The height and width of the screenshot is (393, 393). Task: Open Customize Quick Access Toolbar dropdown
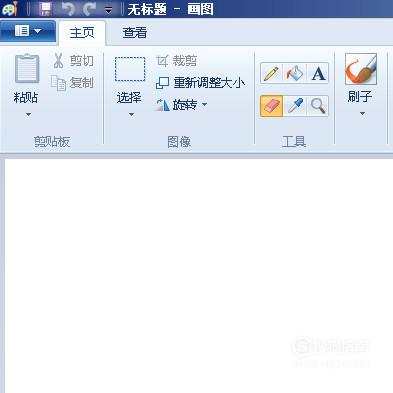[108, 9]
